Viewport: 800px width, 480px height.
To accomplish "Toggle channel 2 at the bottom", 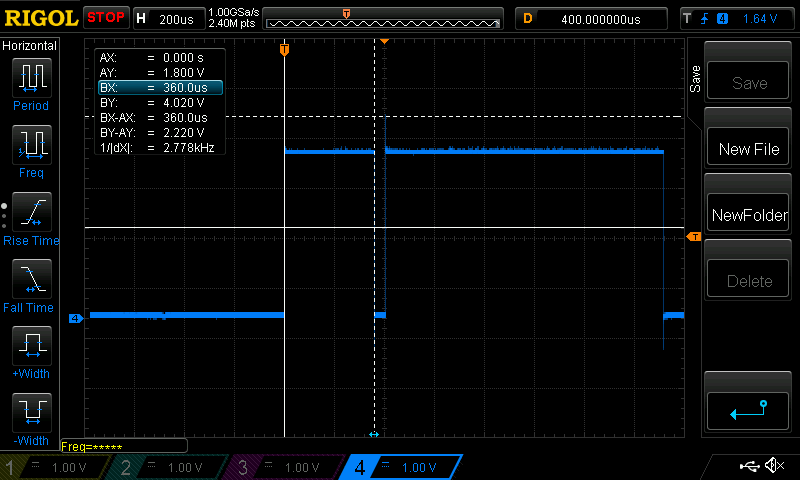I will [167, 467].
